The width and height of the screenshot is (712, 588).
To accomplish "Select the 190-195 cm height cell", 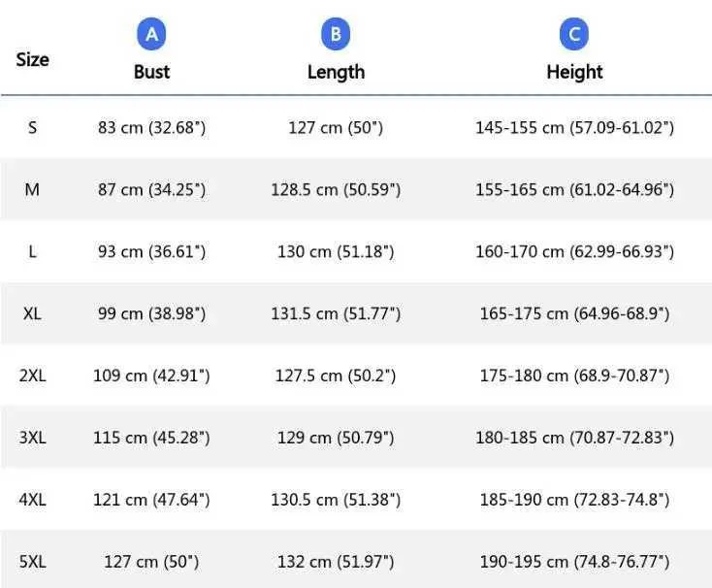I will [x=574, y=561].
